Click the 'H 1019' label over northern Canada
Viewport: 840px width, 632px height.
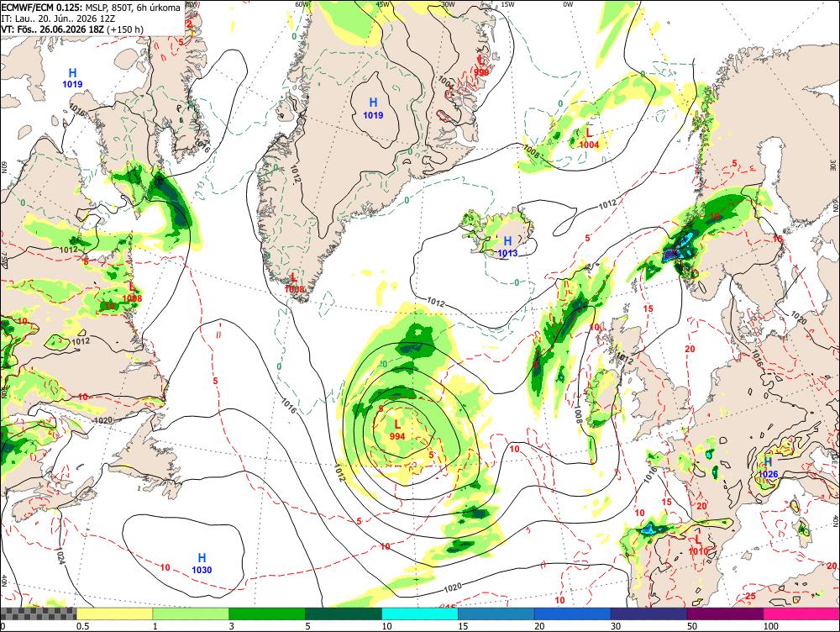click(72, 77)
